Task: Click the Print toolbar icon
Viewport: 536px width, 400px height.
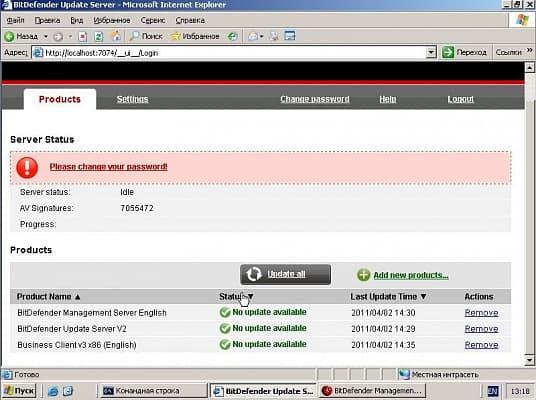Action: click(274, 36)
